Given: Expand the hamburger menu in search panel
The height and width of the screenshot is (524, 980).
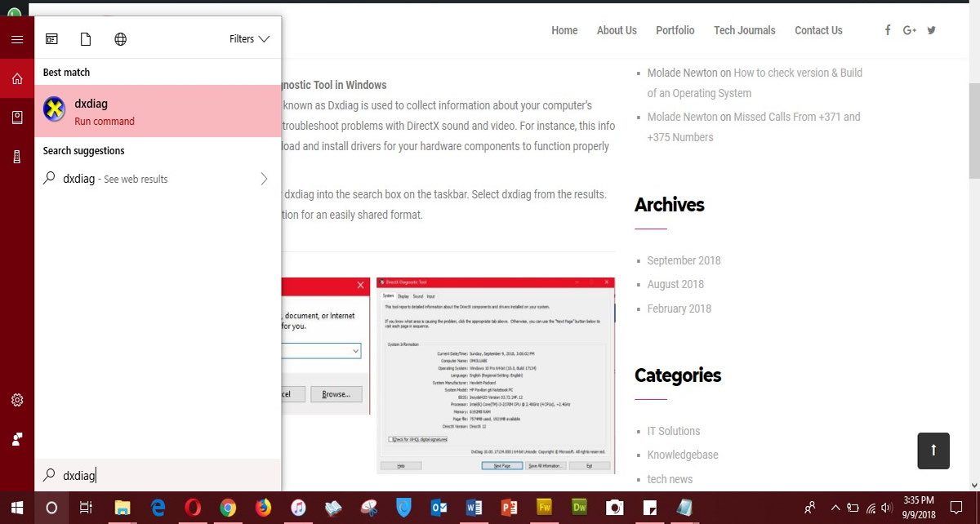Looking at the screenshot, I should [17, 39].
